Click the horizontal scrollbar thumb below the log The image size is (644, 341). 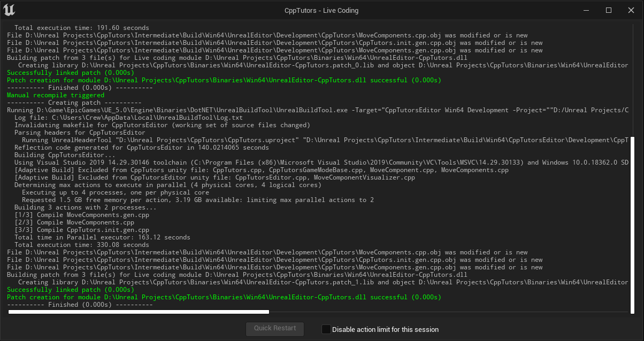[x=139, y=312]
